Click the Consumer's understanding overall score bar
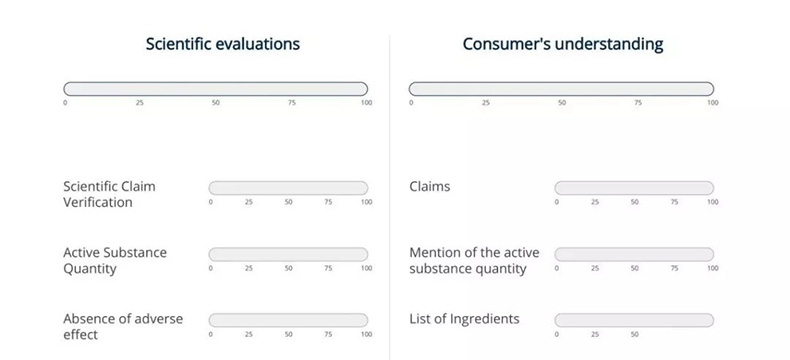Image resolution: width=790 pixels, height=360 pixels. (561, 89)
